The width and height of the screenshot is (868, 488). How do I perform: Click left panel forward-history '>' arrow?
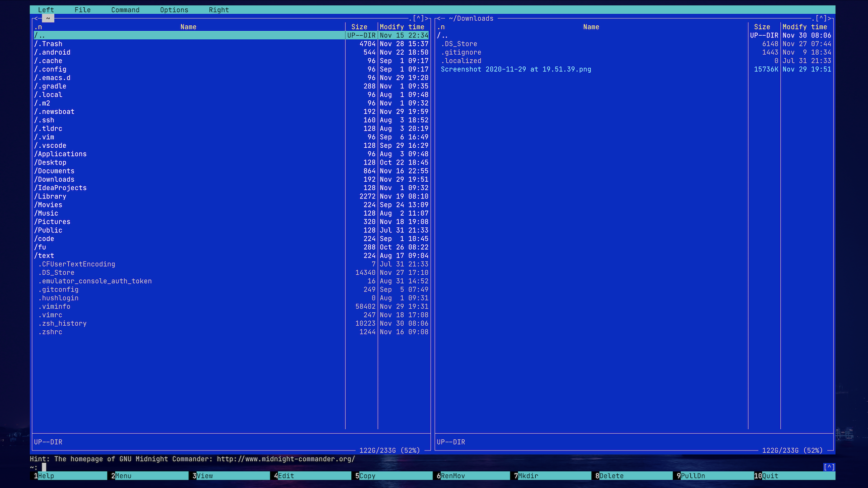click(x=427, y=19)
